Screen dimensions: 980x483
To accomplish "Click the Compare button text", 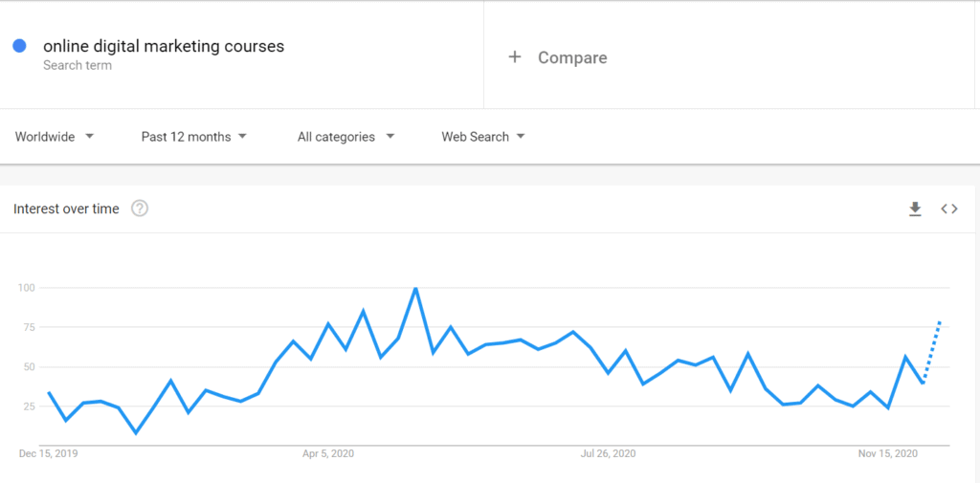I will (572, 57).
